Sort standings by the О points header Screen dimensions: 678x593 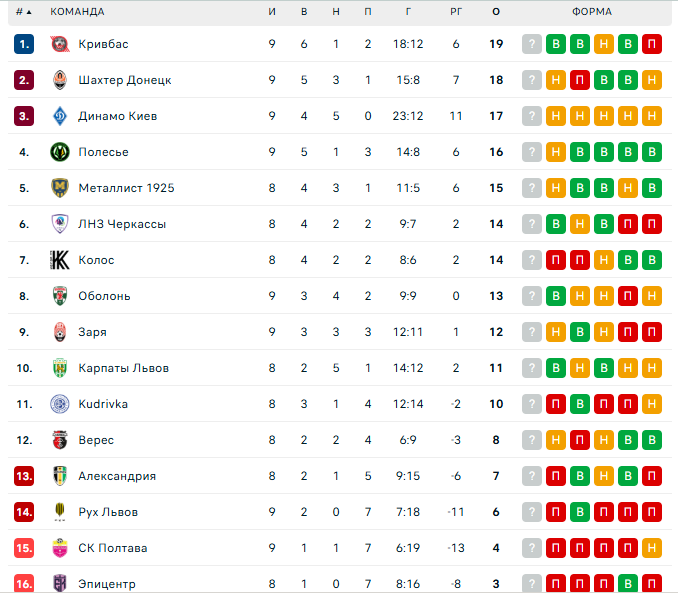[x=496, y=12]
